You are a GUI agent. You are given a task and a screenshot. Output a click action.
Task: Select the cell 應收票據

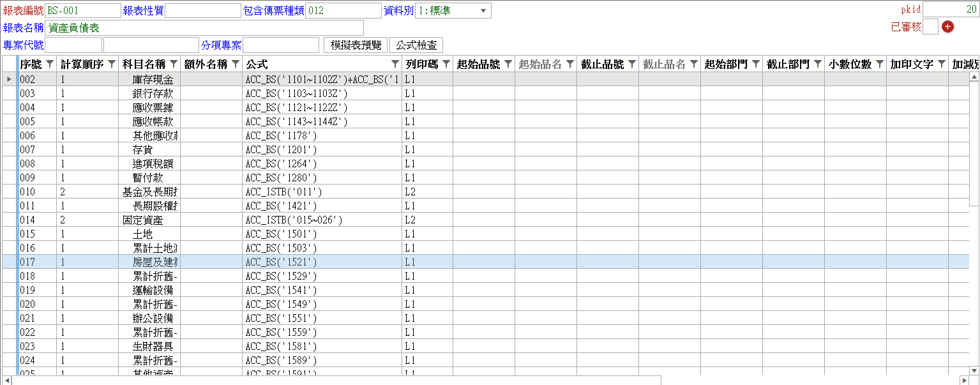coord(150,107)
